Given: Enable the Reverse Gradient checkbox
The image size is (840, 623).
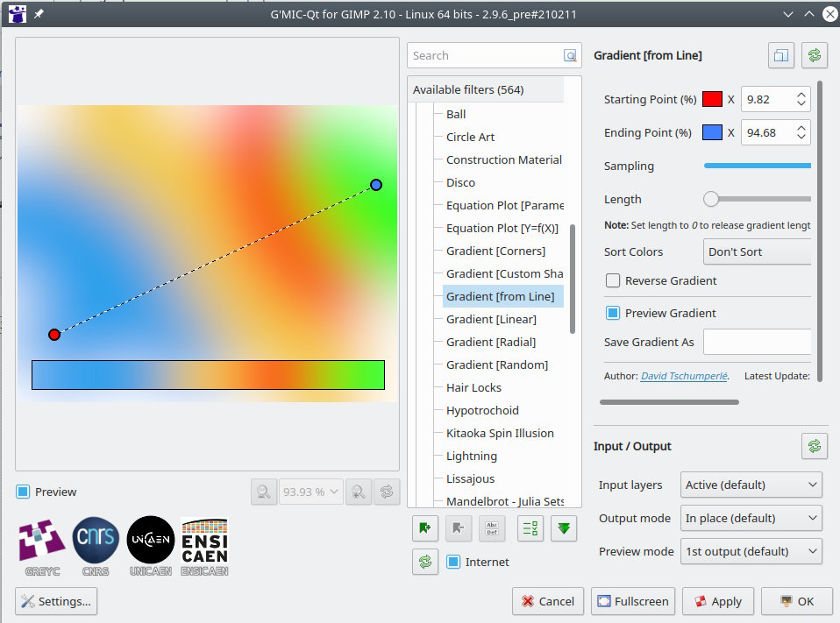Looking at the screenshot, I should [x=613, y=280].
